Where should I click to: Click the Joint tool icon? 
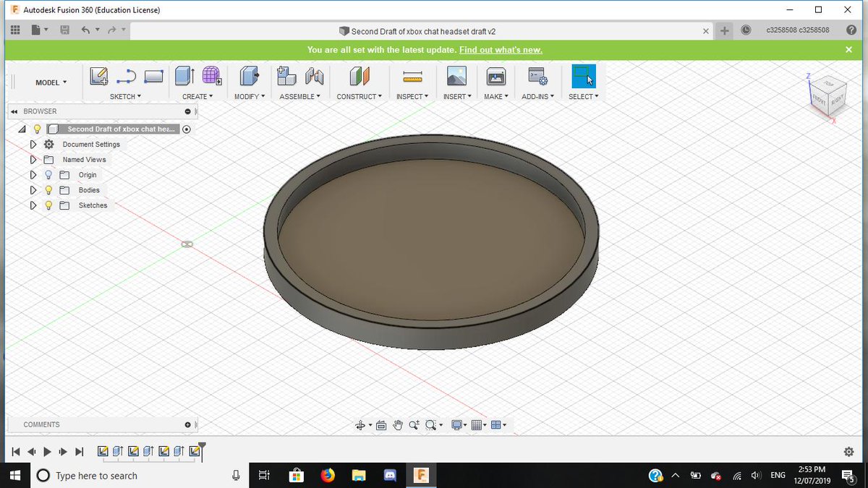pos(314,76)
